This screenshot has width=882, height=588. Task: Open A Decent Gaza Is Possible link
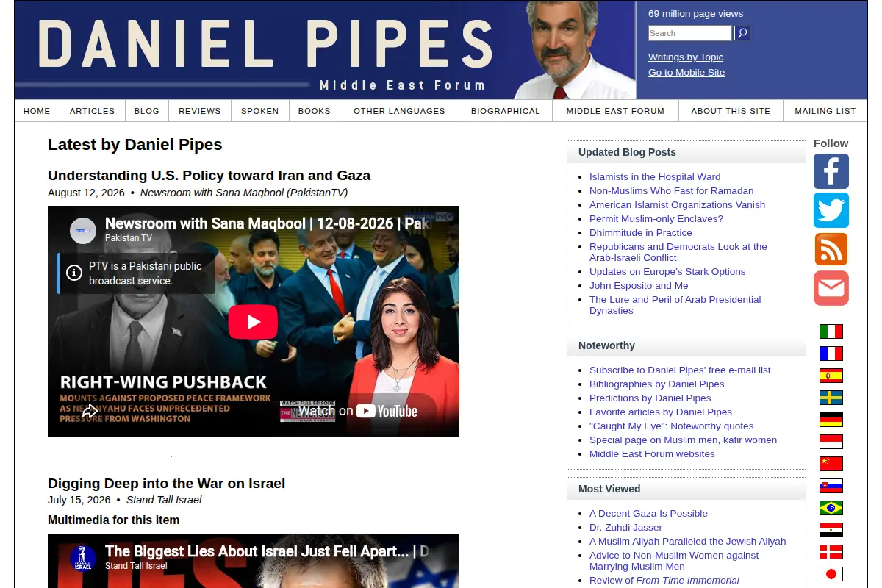(x=648, y=513)
